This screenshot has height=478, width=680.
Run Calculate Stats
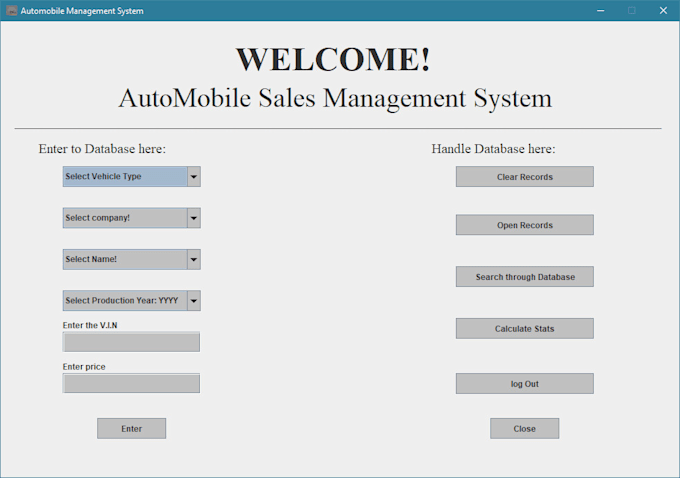[x=524, y=329]
